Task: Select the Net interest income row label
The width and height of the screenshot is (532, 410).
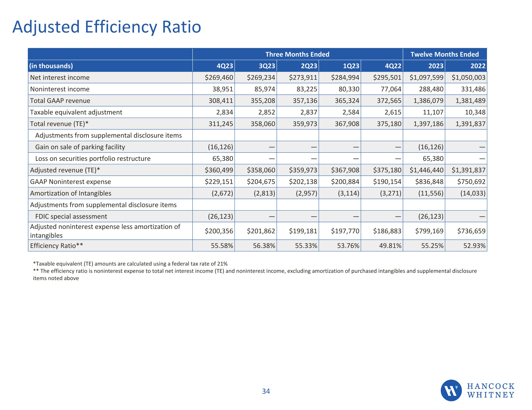Action: click(x=60, y=78)
